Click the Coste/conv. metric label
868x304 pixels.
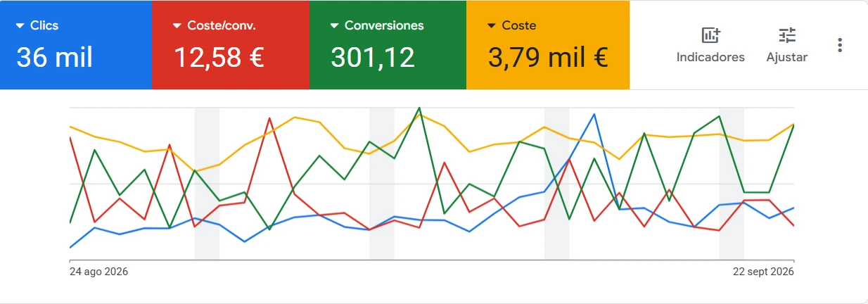[222, 26]
